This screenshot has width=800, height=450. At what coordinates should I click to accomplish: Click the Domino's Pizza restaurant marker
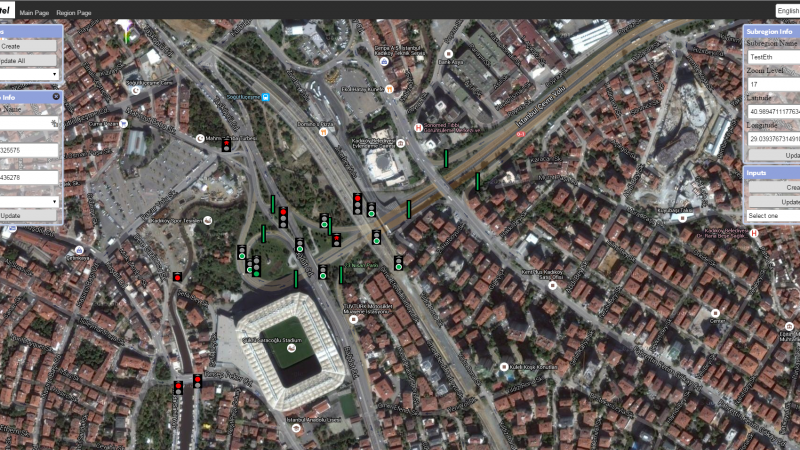tap(323, 132)
